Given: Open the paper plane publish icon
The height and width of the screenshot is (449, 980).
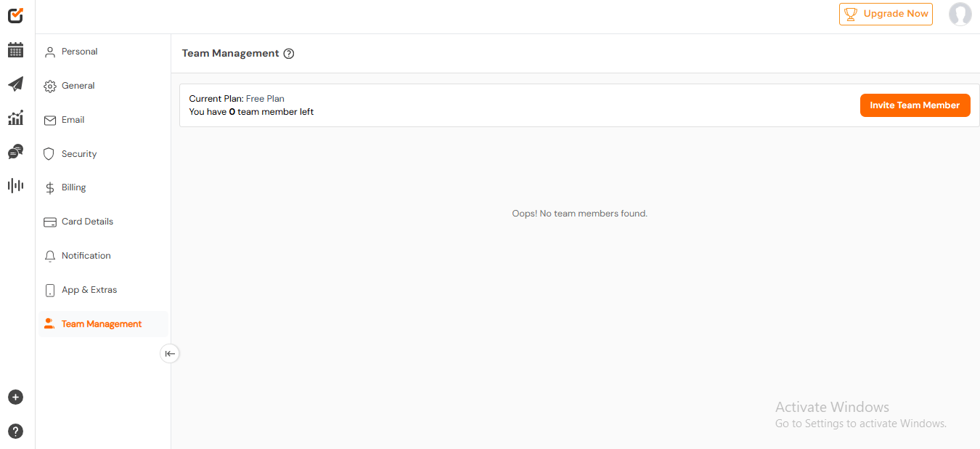Looking at the screenshot, I should click(15, 84).
